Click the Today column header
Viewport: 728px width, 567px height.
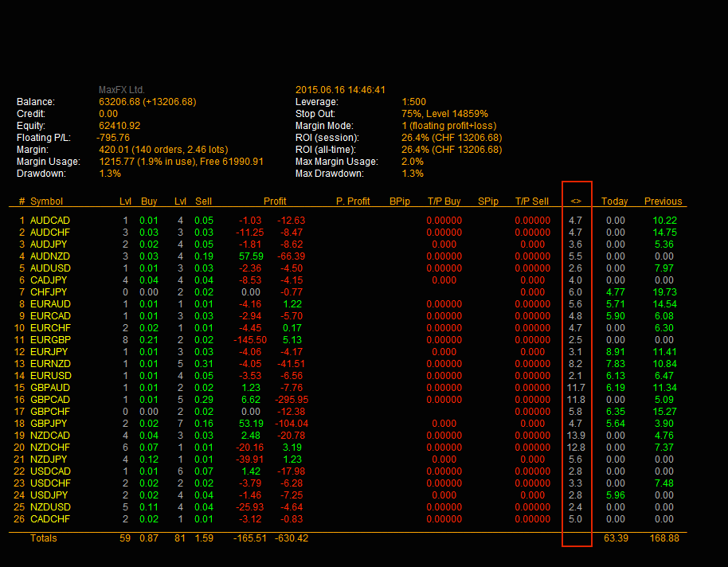614,201
